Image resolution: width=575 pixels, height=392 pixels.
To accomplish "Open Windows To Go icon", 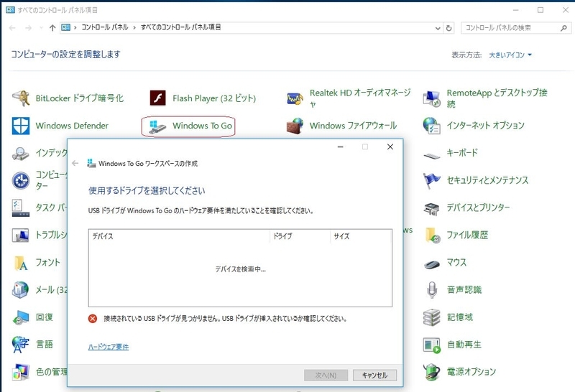I will point(157,126).
